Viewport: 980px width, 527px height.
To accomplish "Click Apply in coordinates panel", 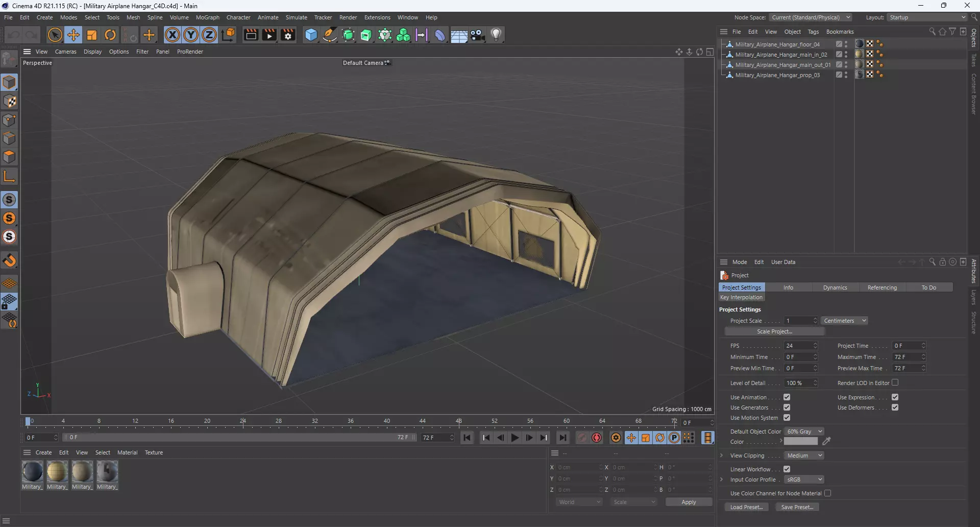I will [x=689, y=502].
